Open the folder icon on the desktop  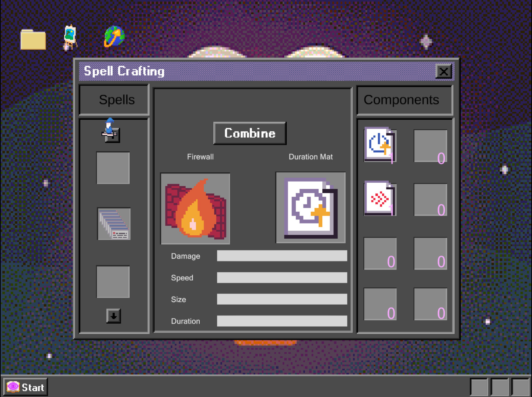pyautogui.click(x=32, y=38)
